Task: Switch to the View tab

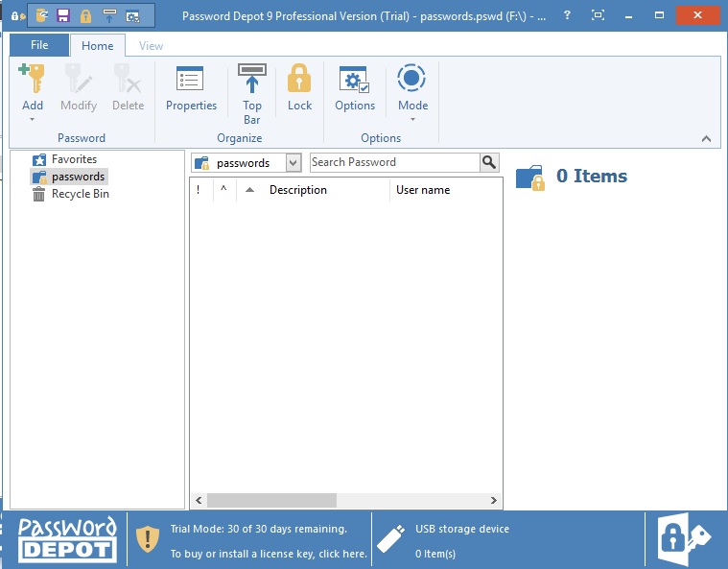Action: [151, 45]
